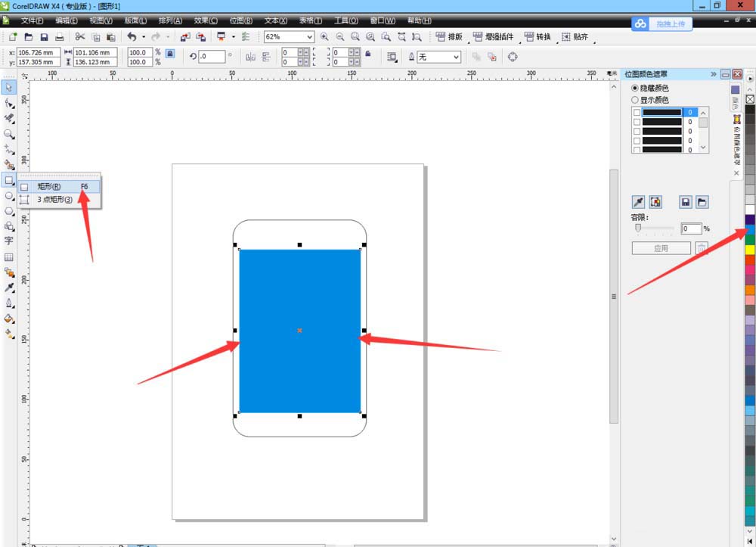Open the 62% zoom level dropdown

click(309, 37)
